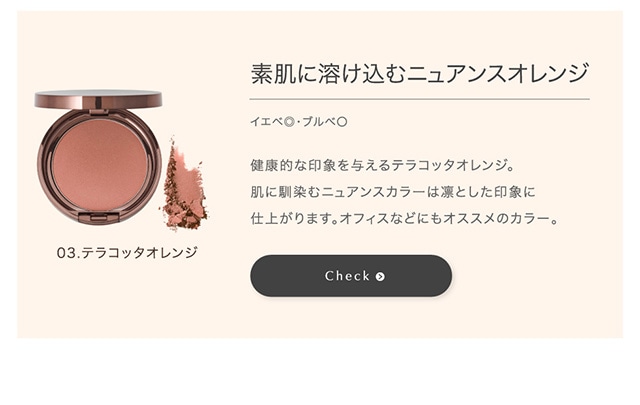Click the heading 素肌に溶け込むニュアンスオレンジ
Image resolution: width=640 pixels, height=405 pixels.
[419, 73]
